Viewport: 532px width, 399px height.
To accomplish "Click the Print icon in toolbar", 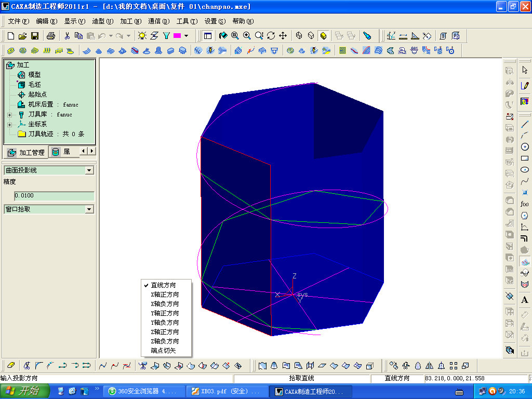I will (x=50, y=36).
